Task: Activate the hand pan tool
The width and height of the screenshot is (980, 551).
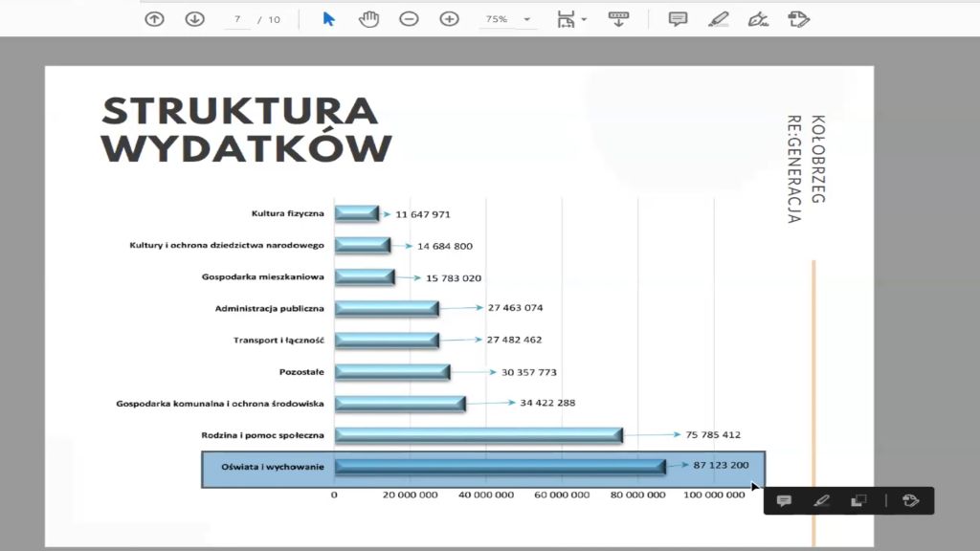Action: [x=368, y=19]
